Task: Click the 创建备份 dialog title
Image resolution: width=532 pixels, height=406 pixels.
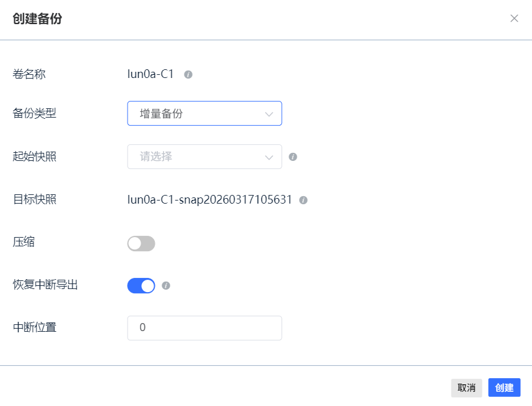Action: coord(37,19)
